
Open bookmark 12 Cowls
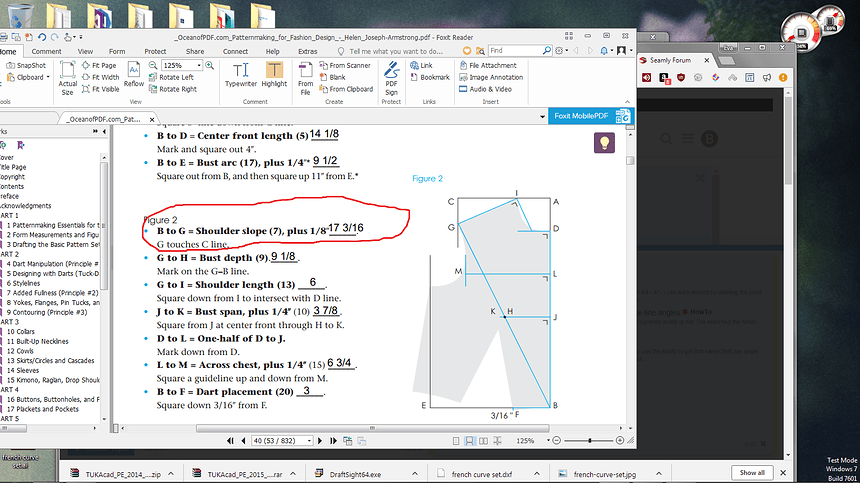[x=20, y=351]
